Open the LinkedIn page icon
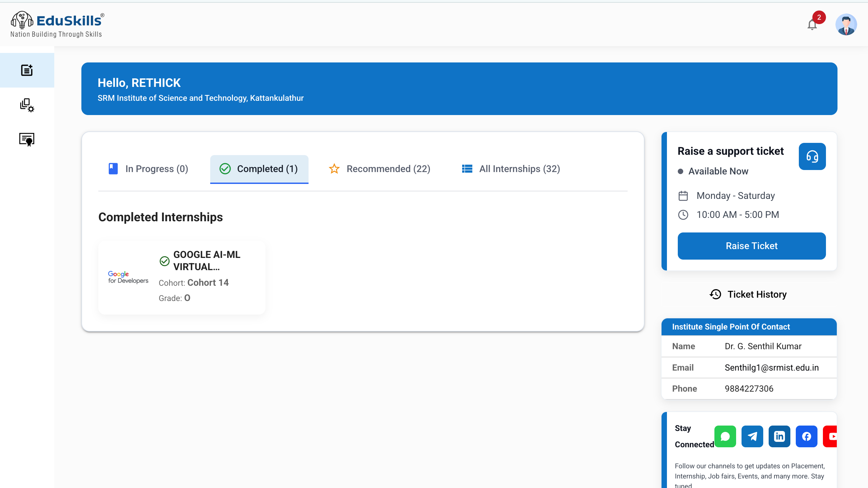868x488 pixels. (x=779, y=436)
